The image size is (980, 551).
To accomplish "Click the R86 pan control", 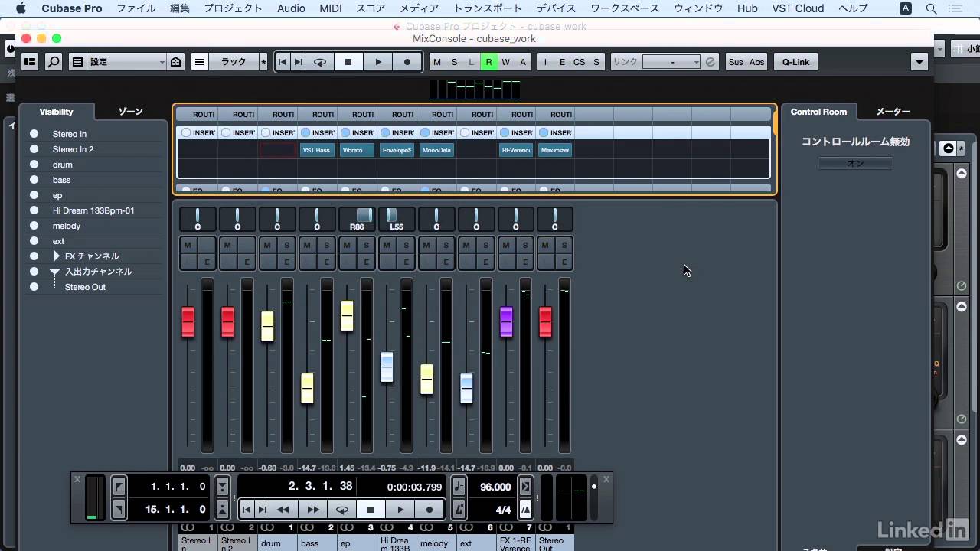I will click(x=357, y=219).
